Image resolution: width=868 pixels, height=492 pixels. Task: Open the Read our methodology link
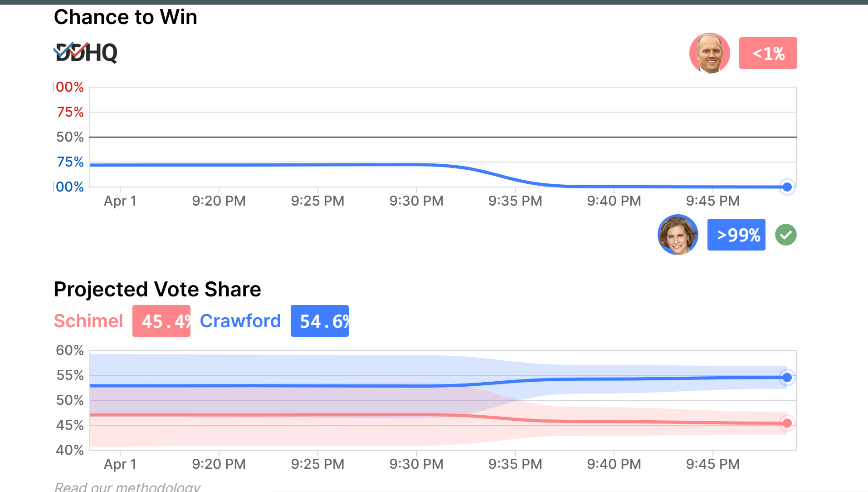(127, 487)
